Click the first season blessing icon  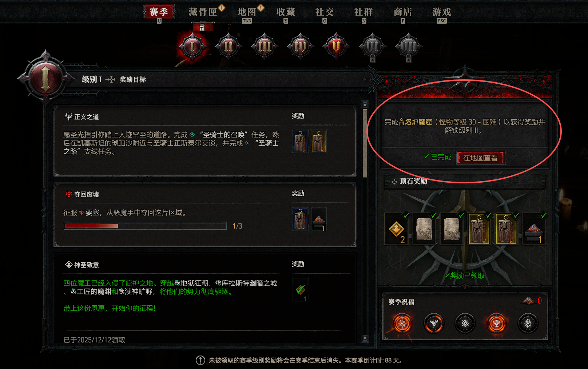pyautogui.click(x=402, y=323)
